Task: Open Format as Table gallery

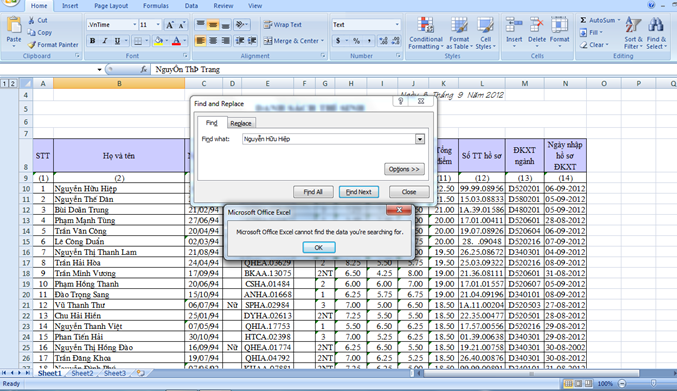Action: pyautogui.click(x=459, y=33)
